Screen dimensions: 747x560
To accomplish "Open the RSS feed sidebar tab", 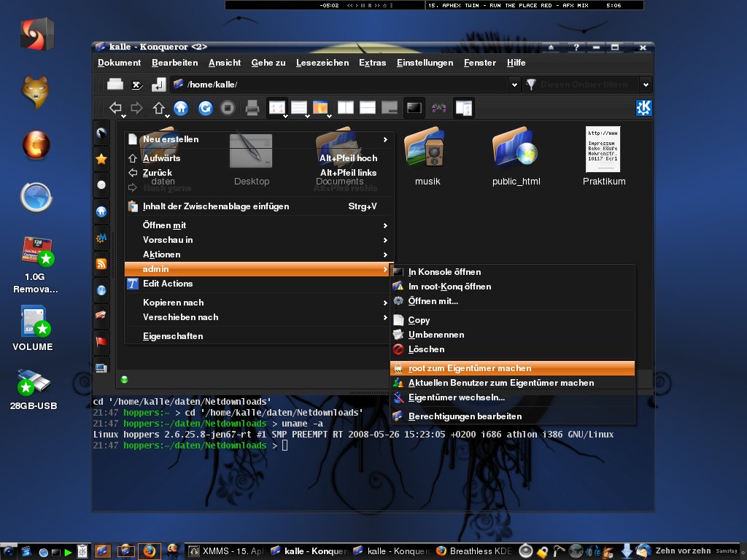I will point(101,264).
